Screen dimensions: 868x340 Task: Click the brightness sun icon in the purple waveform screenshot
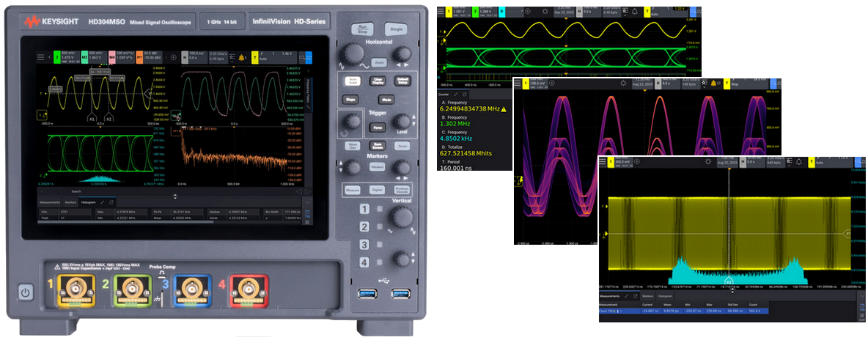pyautogui.click(x=623, y=83)
